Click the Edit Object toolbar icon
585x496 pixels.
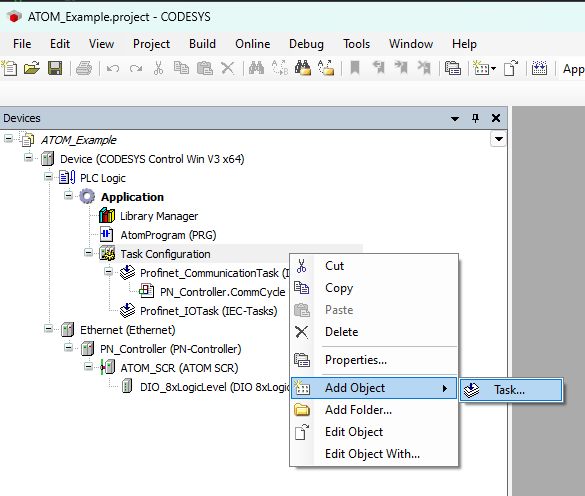(511, 68)
